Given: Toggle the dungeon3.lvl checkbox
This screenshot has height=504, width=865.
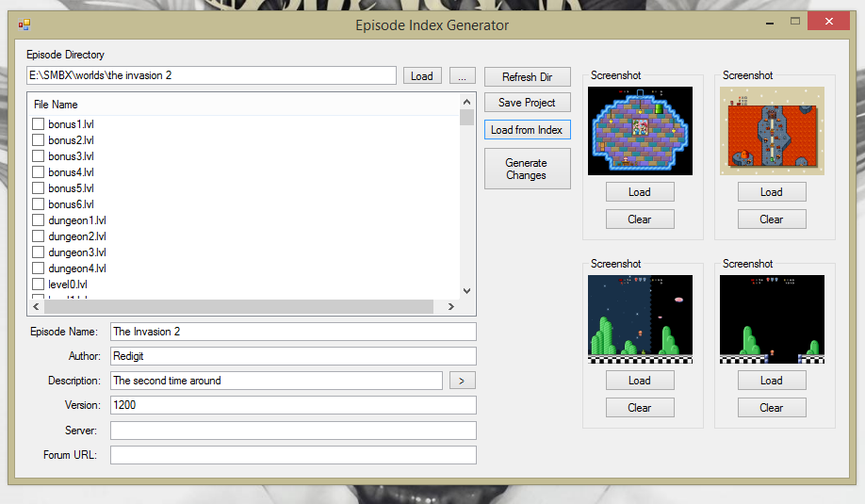Looking at the screenshot, I should 38,252.
